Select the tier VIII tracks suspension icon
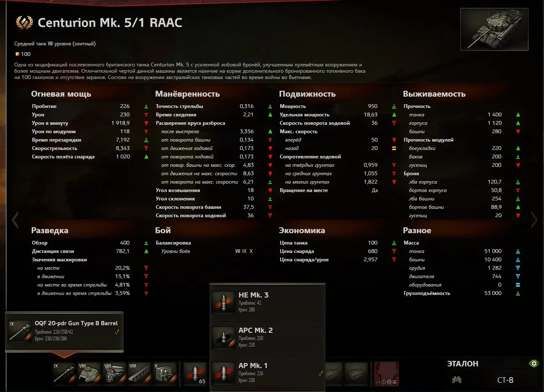The width and height of the screenshot is (544, 392). [139, 373]
